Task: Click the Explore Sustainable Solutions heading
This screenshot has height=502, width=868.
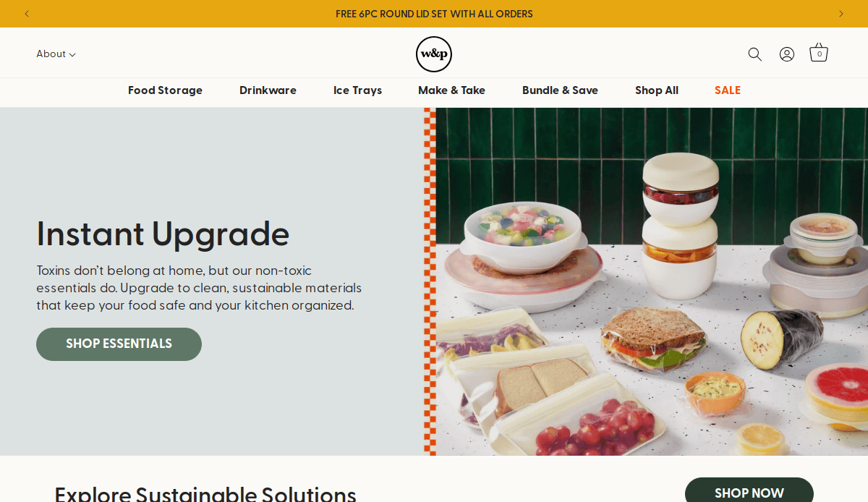Action: 205,493
